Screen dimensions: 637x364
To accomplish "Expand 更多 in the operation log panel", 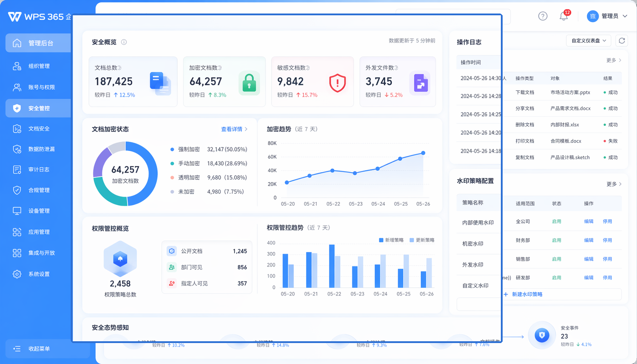I will click(x=614, y=60).
